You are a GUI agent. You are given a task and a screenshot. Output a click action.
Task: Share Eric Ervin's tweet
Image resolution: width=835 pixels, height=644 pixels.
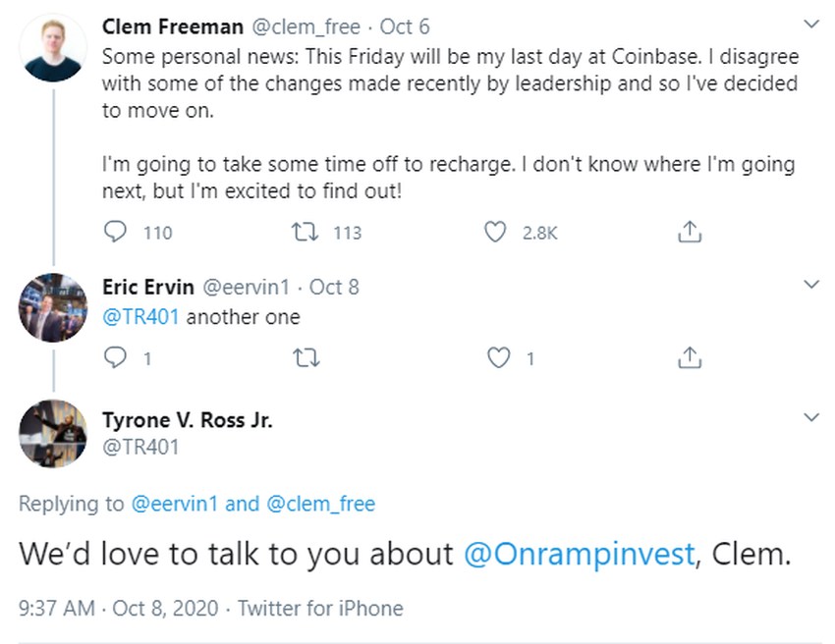690,357
